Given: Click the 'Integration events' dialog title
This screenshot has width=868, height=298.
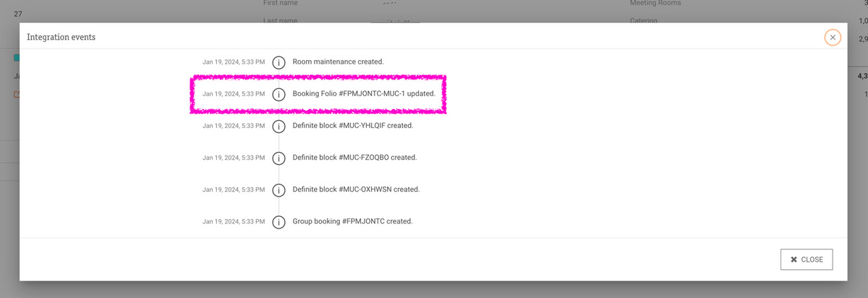Looking at the screenshot, I should (x=61, y=37).
